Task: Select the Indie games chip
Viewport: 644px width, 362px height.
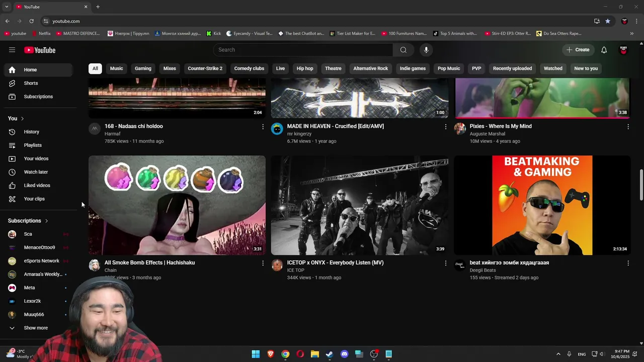Action: (x=413, y=68)
